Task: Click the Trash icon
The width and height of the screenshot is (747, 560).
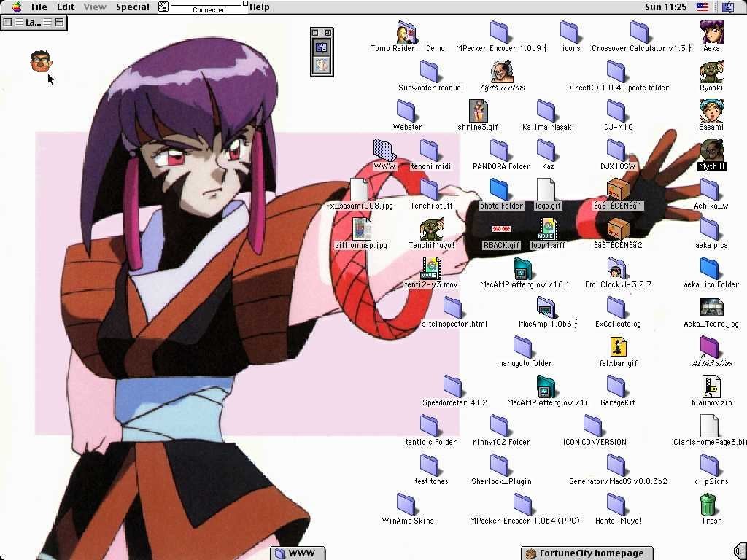Action: click(708, 505)
